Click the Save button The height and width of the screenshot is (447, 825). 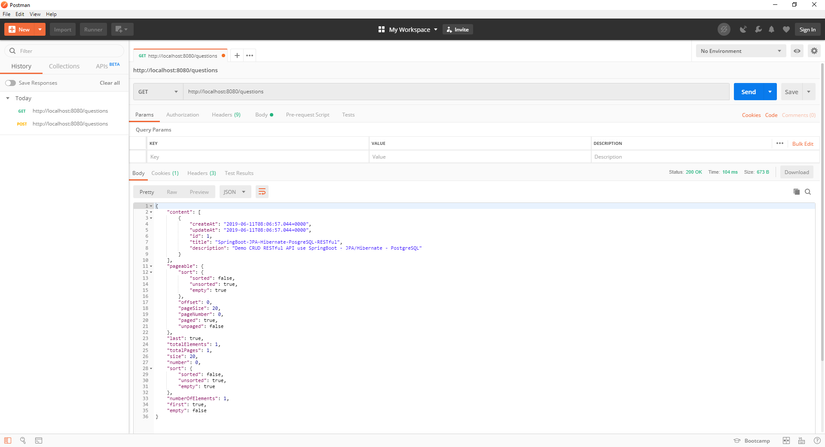791,92
